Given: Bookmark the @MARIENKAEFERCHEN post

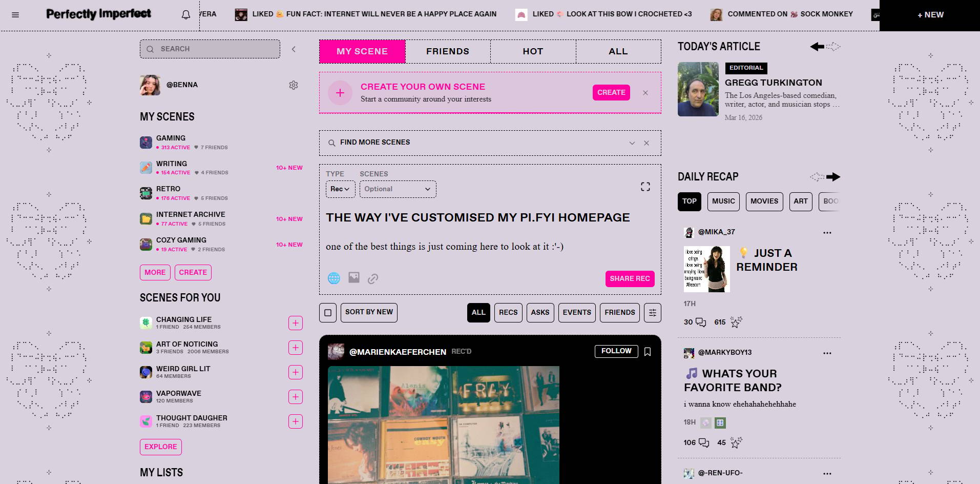Looking at the screenshot, I should pyautogui.click(x=648, y=352).
